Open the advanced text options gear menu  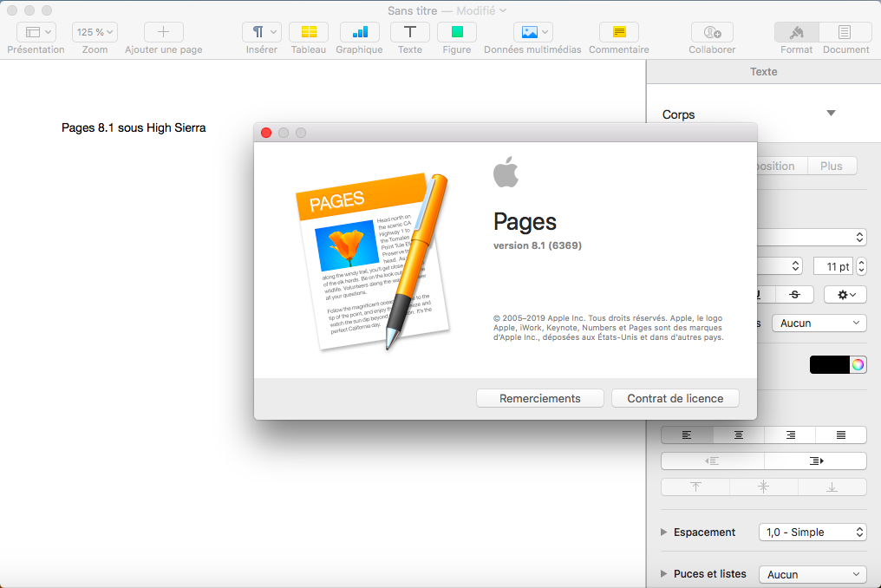click(x=845, y=295)
